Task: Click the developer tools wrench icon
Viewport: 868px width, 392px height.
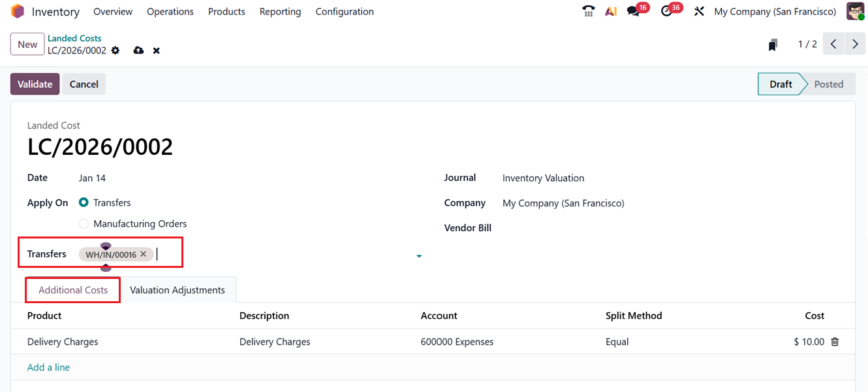Action: pyautogui.click(x=699, y=11)
